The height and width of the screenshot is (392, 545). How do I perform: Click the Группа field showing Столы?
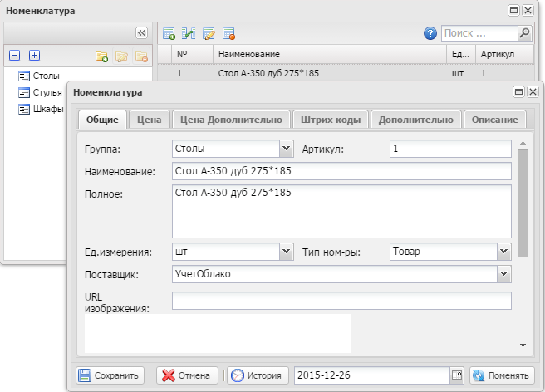[x=226, y=149]
